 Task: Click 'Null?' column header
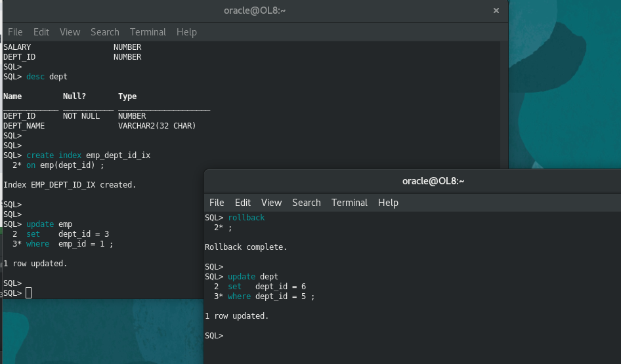74,96
